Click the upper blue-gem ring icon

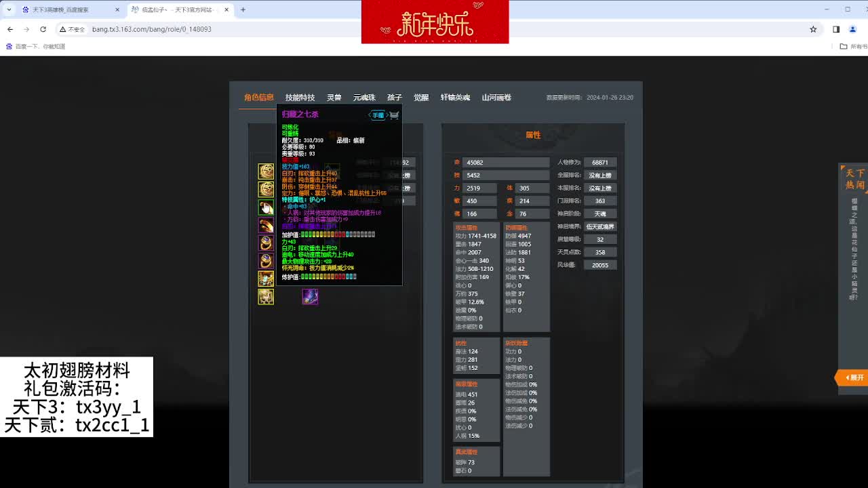point(266,243)
